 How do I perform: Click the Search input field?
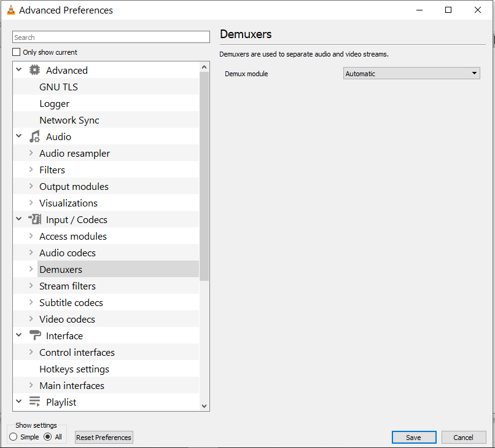111,37
